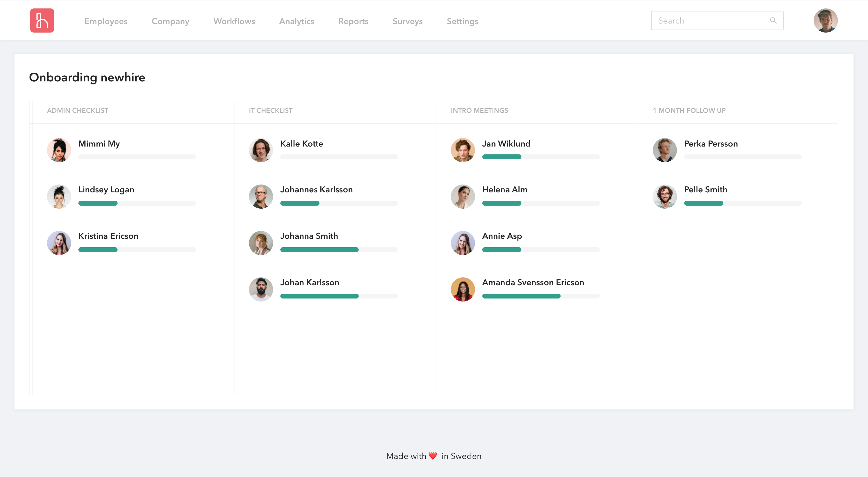Viewport: 868px width, 477px height.
Task: Open Pelle Smith's avatar photo
Action: [665, 197]
